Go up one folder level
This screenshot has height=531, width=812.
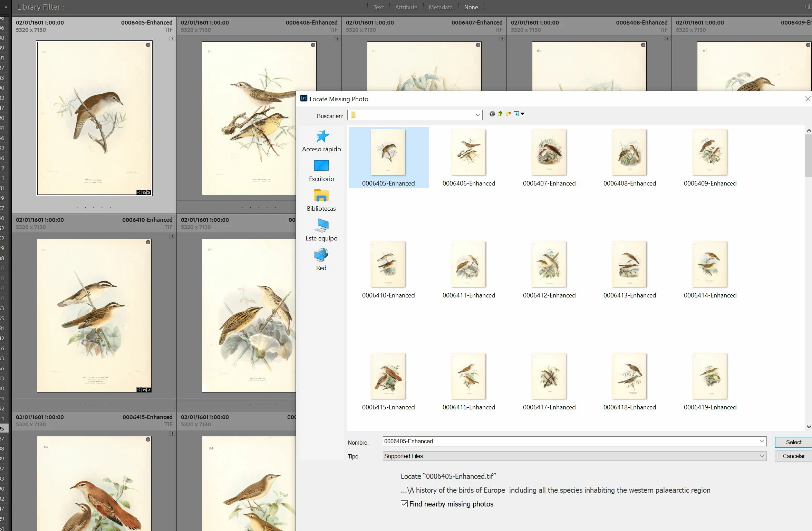[500, 114]
